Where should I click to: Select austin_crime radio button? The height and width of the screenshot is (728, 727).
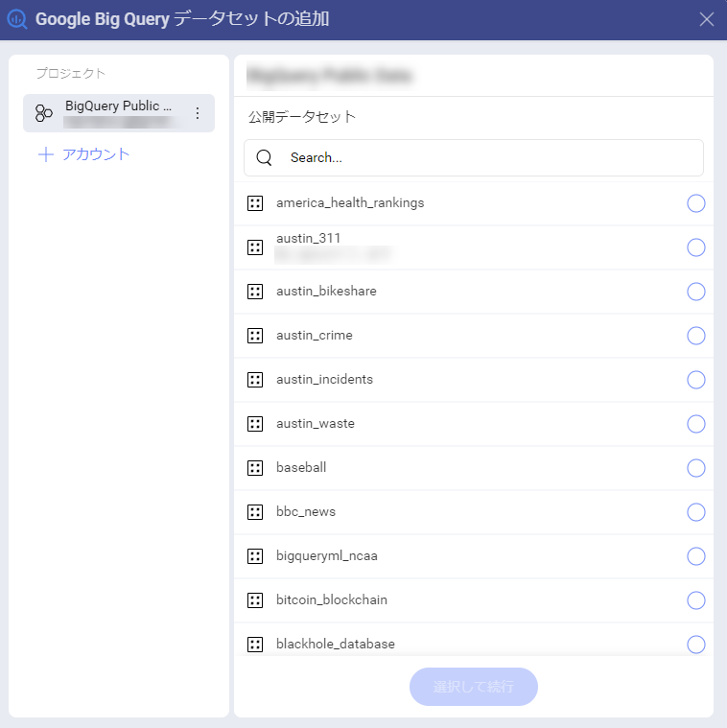point(696,336)
